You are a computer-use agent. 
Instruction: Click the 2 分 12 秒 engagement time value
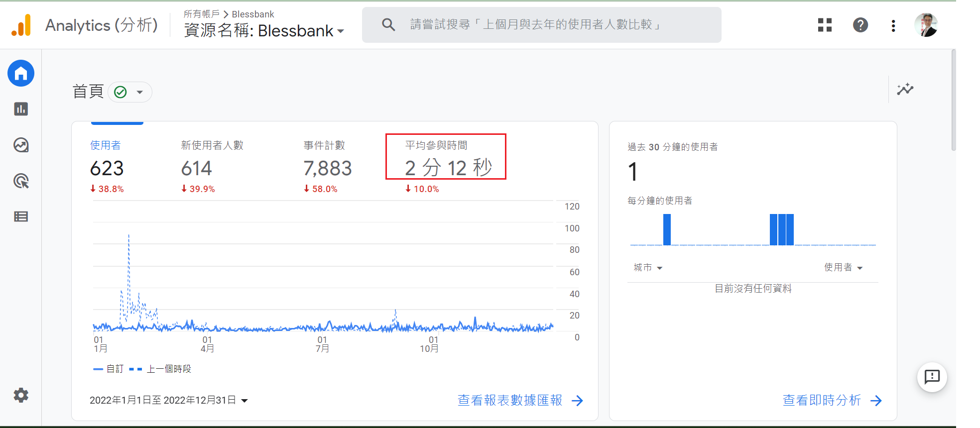pos(448,168)
